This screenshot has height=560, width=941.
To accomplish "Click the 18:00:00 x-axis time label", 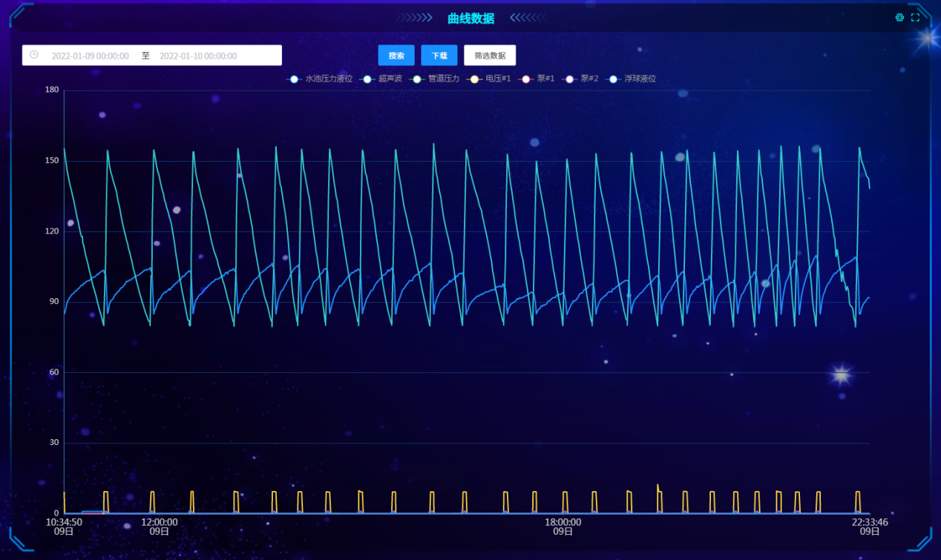I will pos(563,522).
